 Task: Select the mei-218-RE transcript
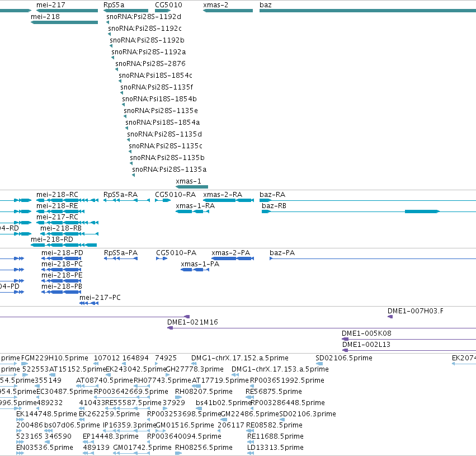coord(60,211)
